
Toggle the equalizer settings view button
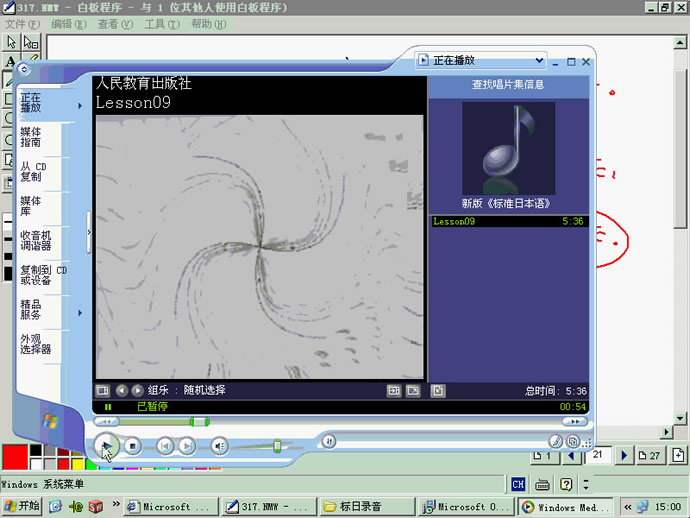tap(103, 390)
